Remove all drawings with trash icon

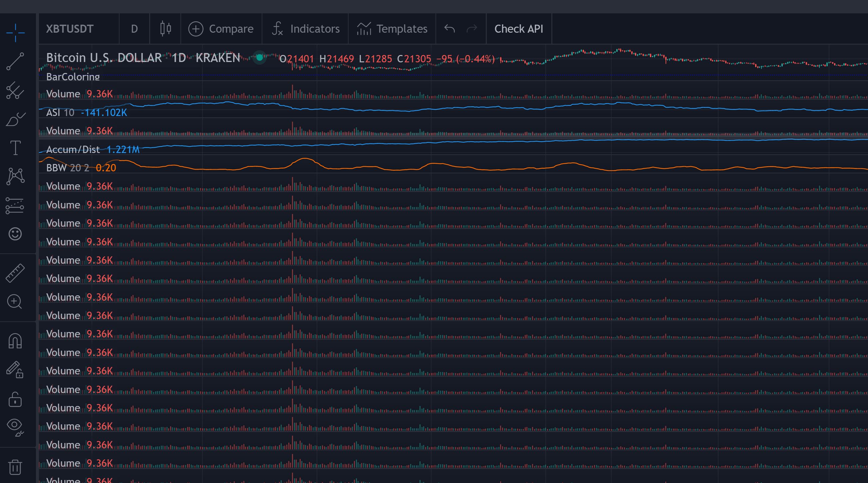point(15,467)
